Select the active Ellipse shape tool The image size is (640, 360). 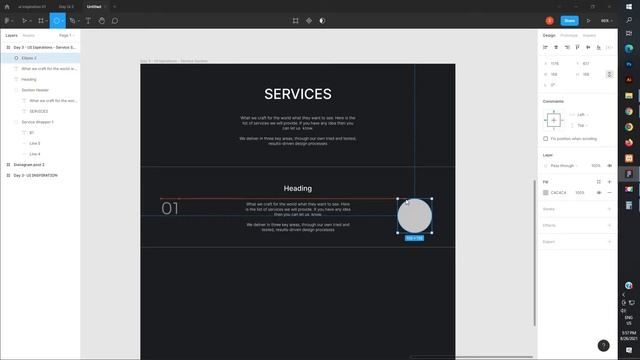56,21
